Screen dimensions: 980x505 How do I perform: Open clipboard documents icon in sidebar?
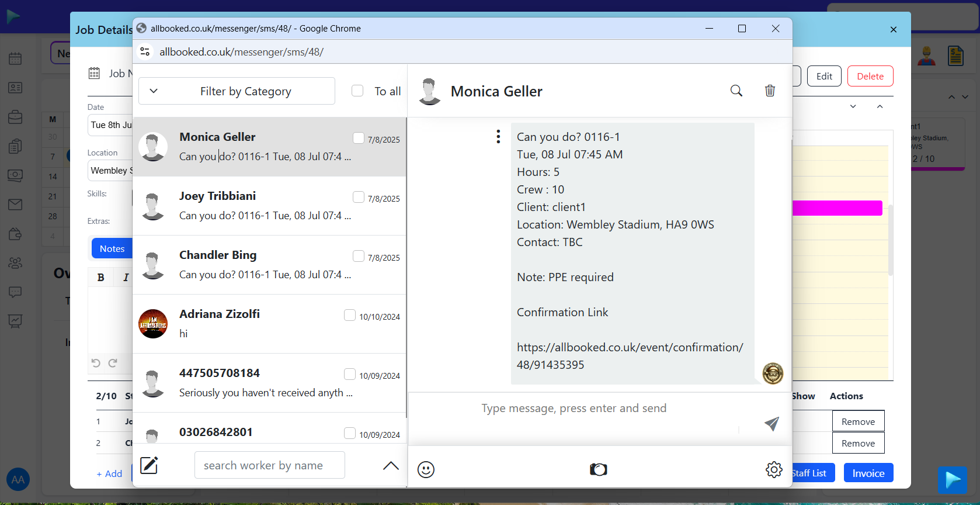[x=16, y=146]
